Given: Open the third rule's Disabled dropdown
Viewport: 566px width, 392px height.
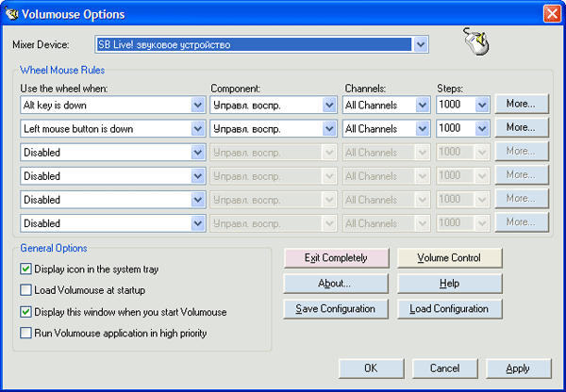Looking at the screenshot, I should (198, 153).
